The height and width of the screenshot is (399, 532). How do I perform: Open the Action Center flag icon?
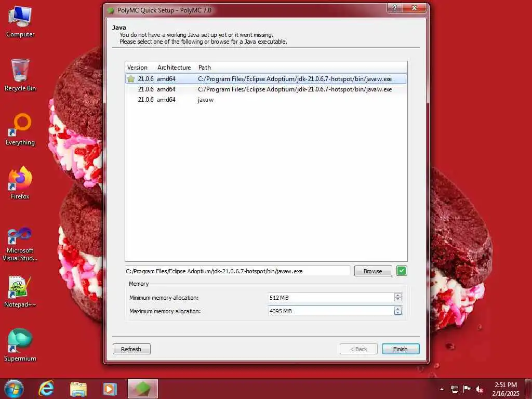coord(467,389)
